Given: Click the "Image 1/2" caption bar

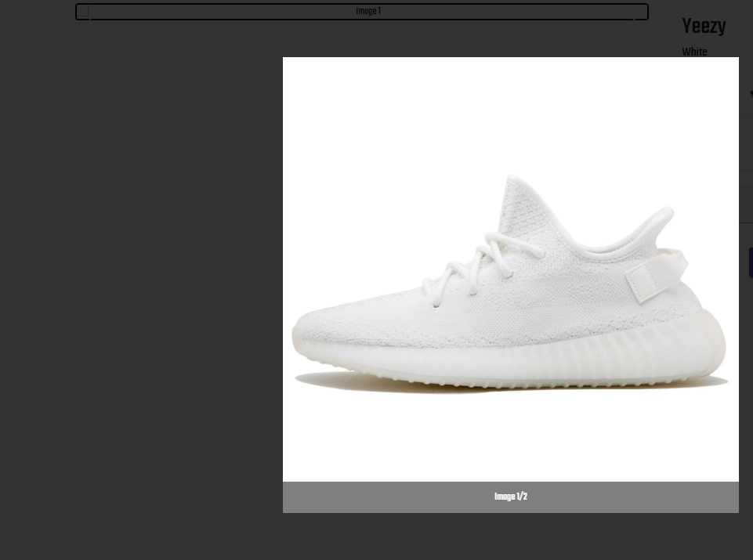Looking at the screenshot, I should pos(510,497).
